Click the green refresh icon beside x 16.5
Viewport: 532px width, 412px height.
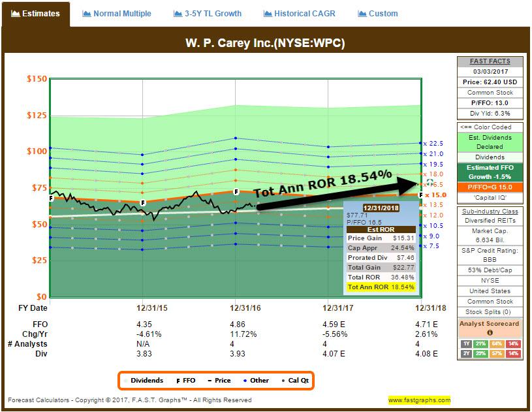pyautogui.click(x=430, y=183)
